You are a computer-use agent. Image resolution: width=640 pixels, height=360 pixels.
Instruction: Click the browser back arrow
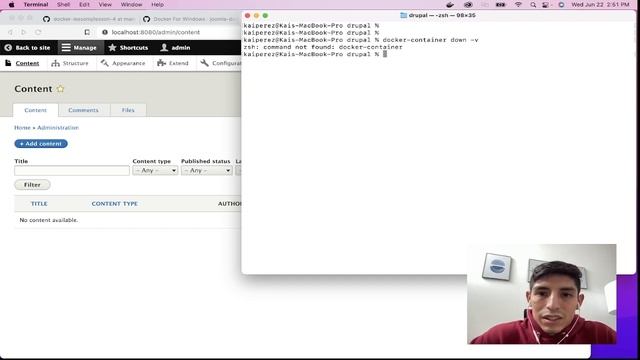tap(11, 32)
